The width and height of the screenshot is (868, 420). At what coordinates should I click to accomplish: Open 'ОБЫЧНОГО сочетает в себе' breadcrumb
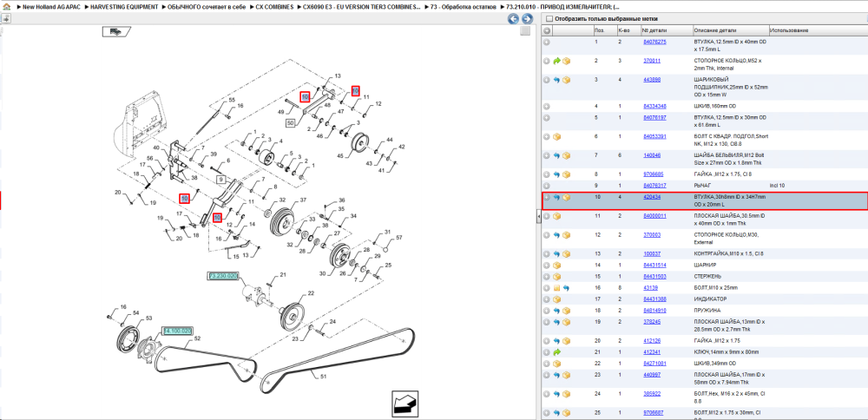(207, 7)
